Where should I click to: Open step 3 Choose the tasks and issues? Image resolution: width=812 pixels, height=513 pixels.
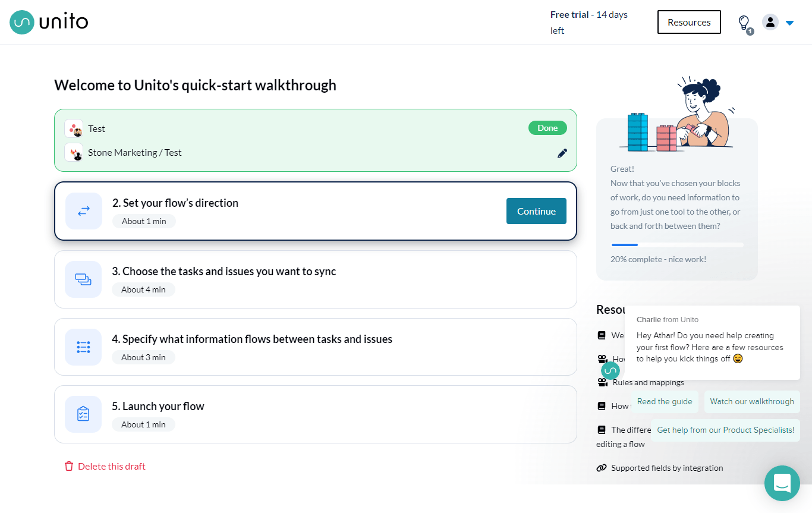pyautogui.click(x=316, y=279)
